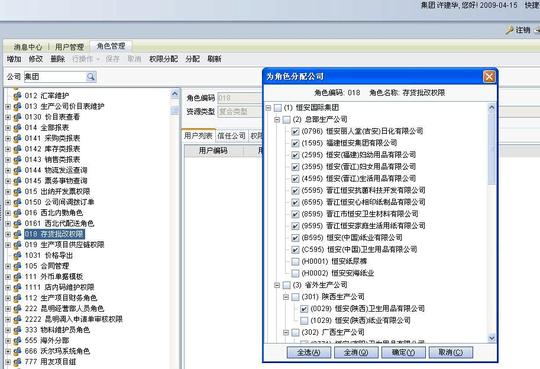Click the role icon of 013 生产公司价目表维护

coord(17,107)
